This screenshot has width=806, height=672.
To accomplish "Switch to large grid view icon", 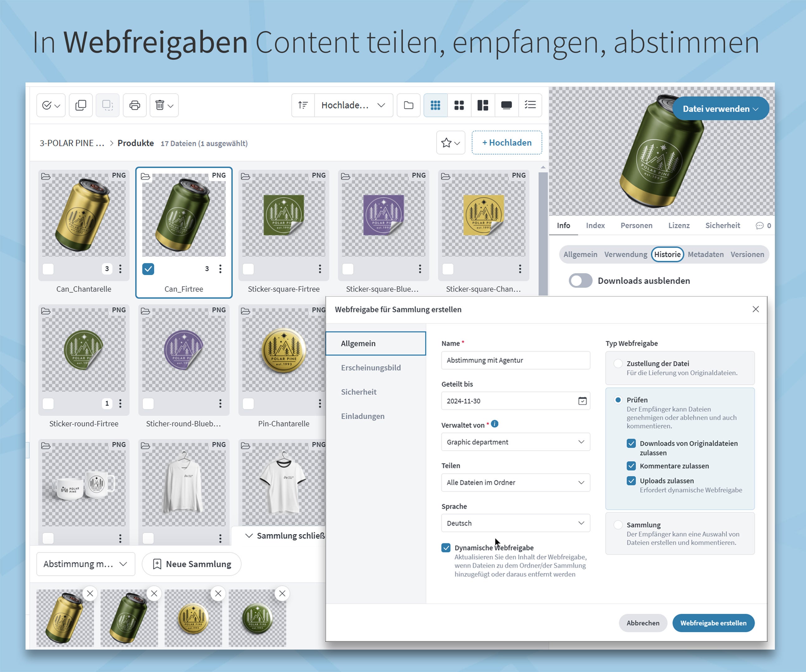I will (459, 105).
